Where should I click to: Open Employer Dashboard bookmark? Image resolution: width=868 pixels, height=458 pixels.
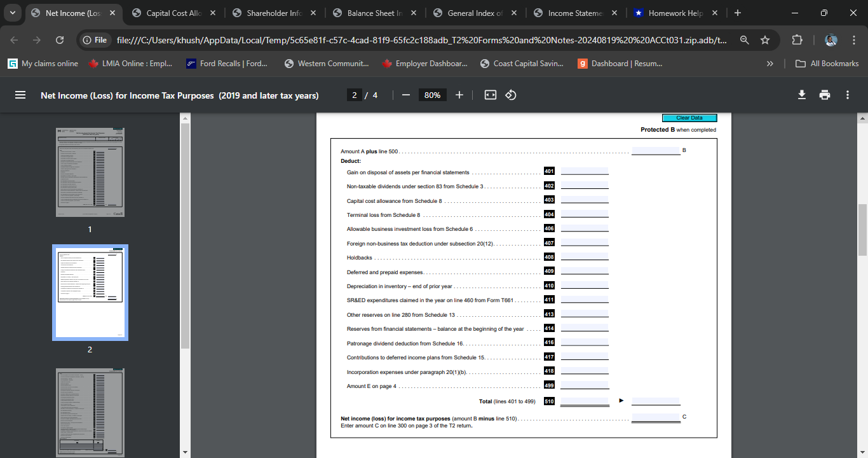(426, 64)
